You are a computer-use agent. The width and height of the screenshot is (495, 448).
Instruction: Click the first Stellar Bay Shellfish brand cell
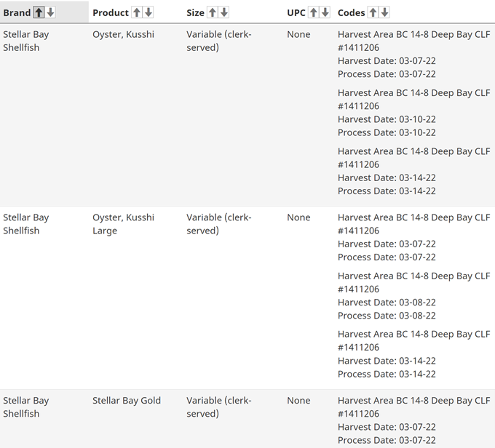coord(26,41)
